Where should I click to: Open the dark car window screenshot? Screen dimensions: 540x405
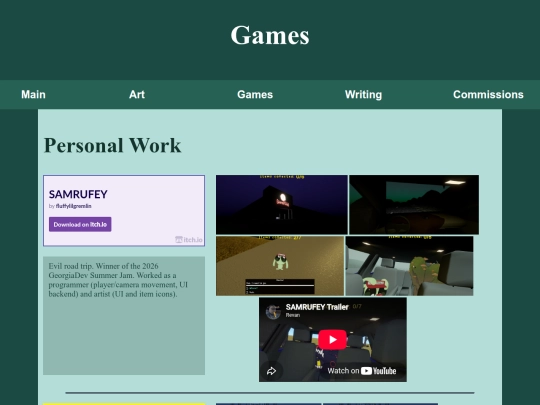[x=414, y=205]
